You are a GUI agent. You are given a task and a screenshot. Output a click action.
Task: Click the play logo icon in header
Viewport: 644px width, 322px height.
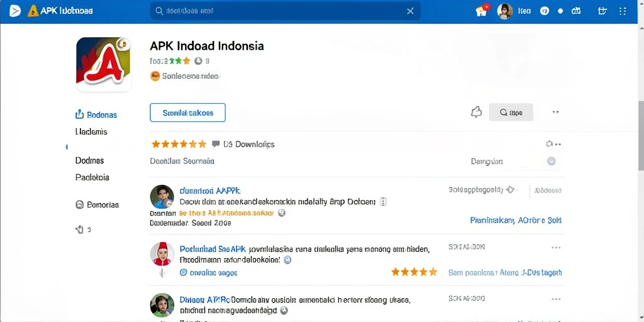15,11
